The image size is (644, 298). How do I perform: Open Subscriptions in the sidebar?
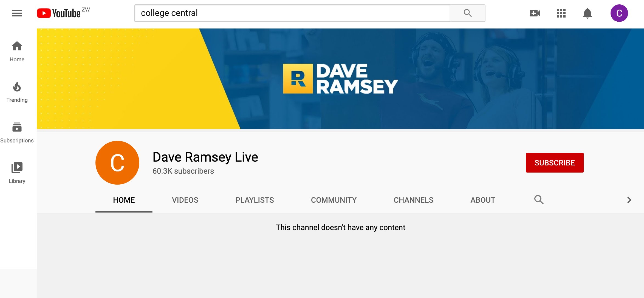17,133
